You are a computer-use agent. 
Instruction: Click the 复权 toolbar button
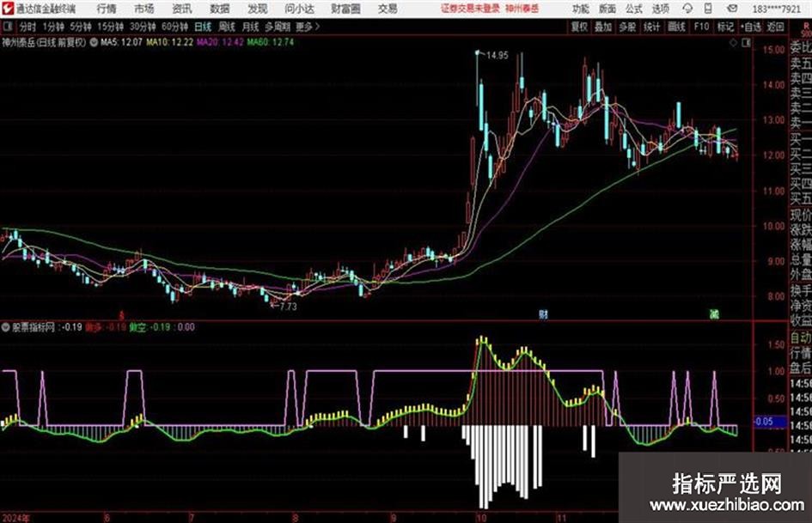(x=579, y=27)
